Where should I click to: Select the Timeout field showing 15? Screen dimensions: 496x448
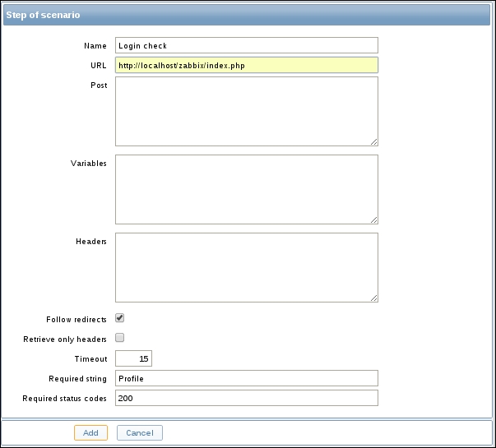pos(133,358)
